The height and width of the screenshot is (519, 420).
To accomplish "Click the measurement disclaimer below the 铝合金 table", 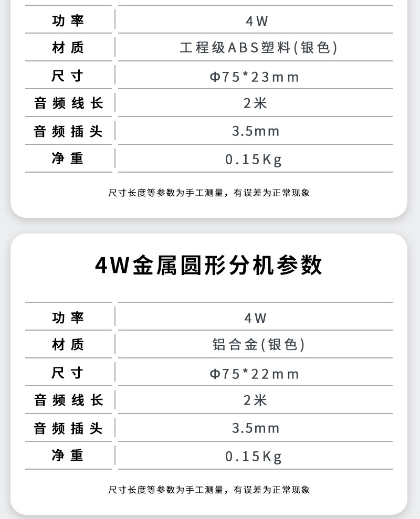I will click(209, 490).
